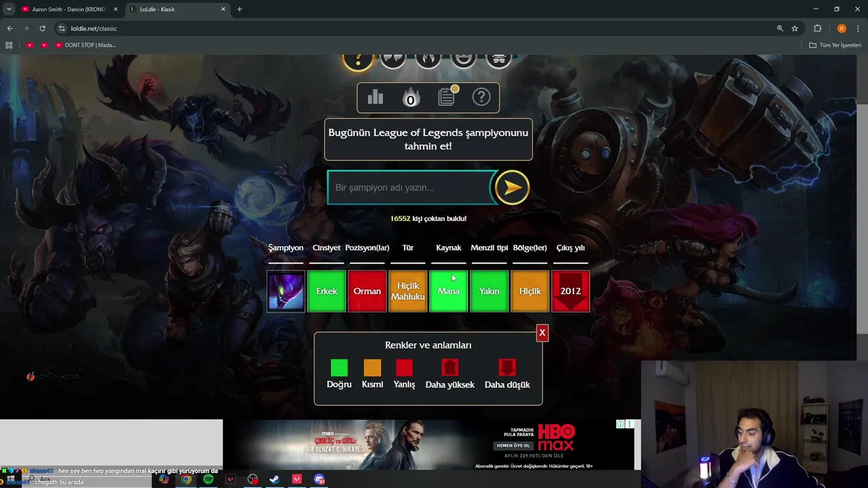The height and width of the screenshot is (488, 868).
Task: Click the orange Hiçlik region tile
Action: pyautogui.click(x=530, y=291)
